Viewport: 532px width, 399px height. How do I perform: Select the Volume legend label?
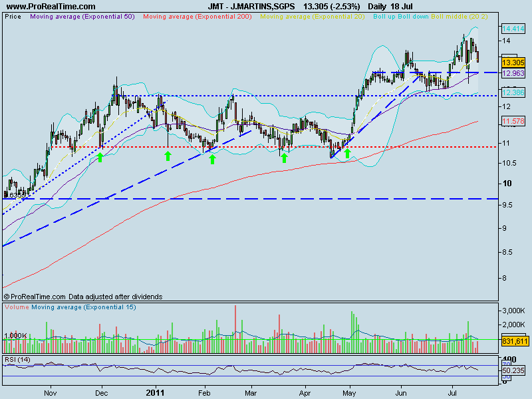17,307
